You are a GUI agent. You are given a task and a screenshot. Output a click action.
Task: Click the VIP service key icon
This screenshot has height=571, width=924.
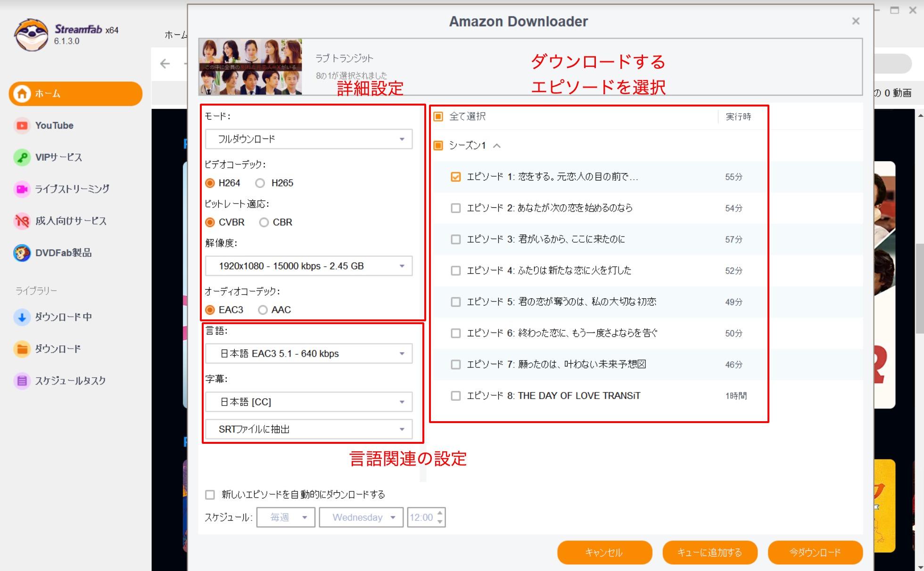tap(22, 157)
